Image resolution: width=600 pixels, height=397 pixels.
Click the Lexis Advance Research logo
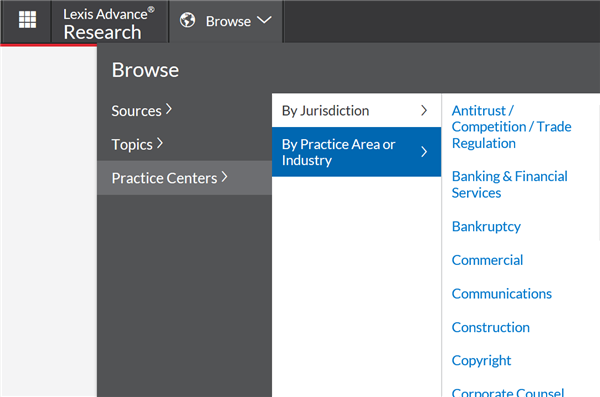click(109, 23)
